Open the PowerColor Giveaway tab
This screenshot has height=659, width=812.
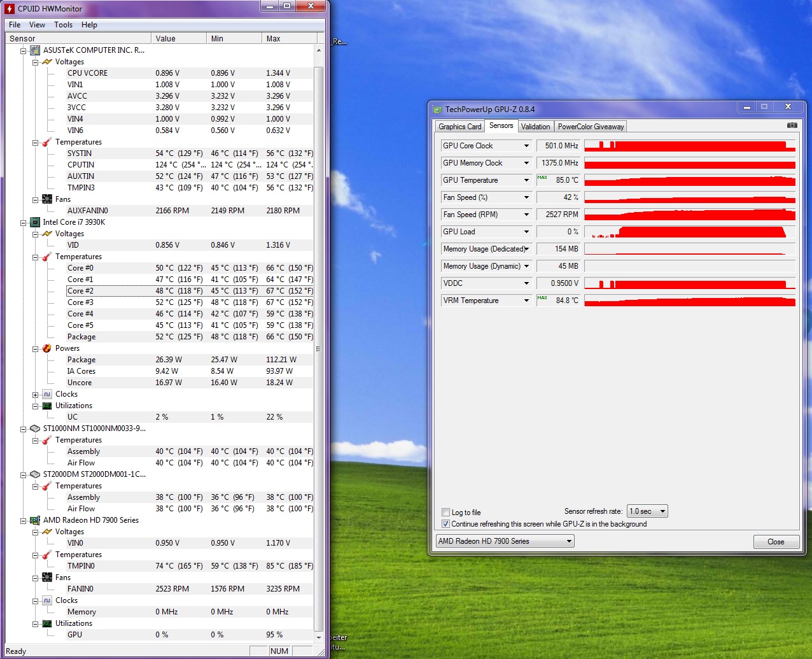tap(591, 127)
